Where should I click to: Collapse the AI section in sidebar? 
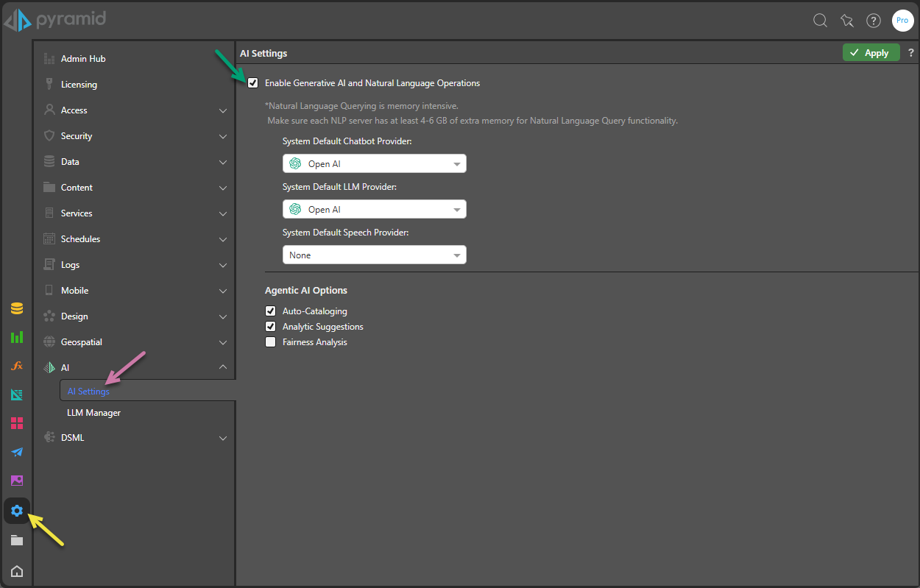click(223, 368)
